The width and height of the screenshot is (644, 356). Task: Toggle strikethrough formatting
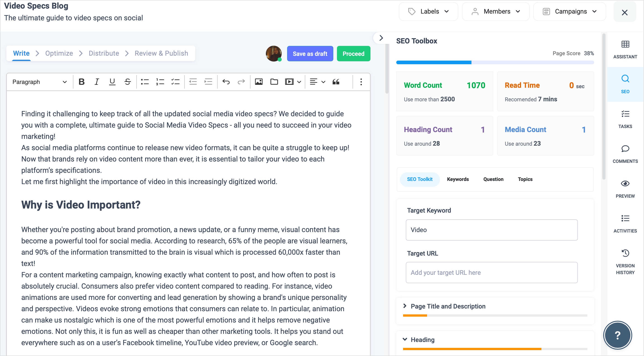(127, 82)
